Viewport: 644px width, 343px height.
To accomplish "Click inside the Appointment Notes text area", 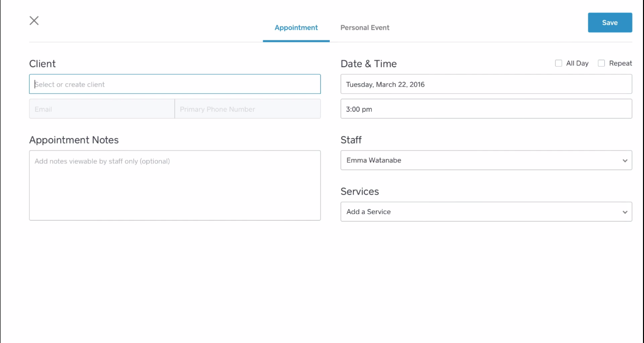I will point(175,186).
